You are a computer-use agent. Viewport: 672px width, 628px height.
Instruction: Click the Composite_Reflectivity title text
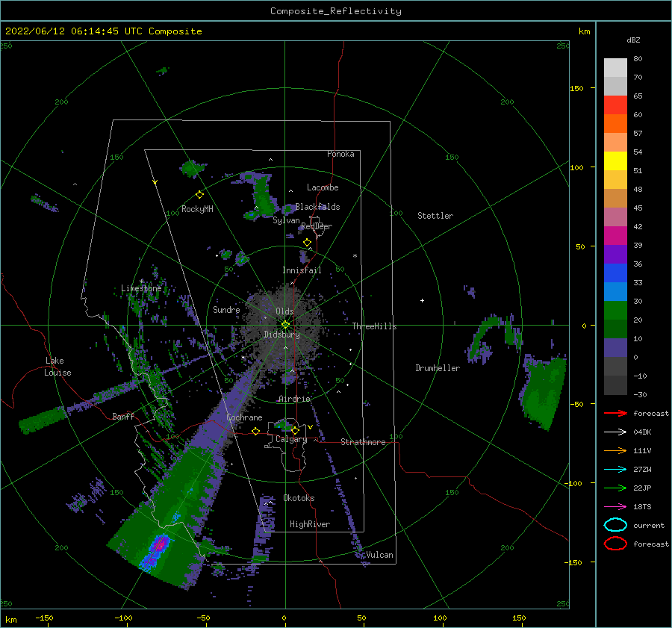336,11
